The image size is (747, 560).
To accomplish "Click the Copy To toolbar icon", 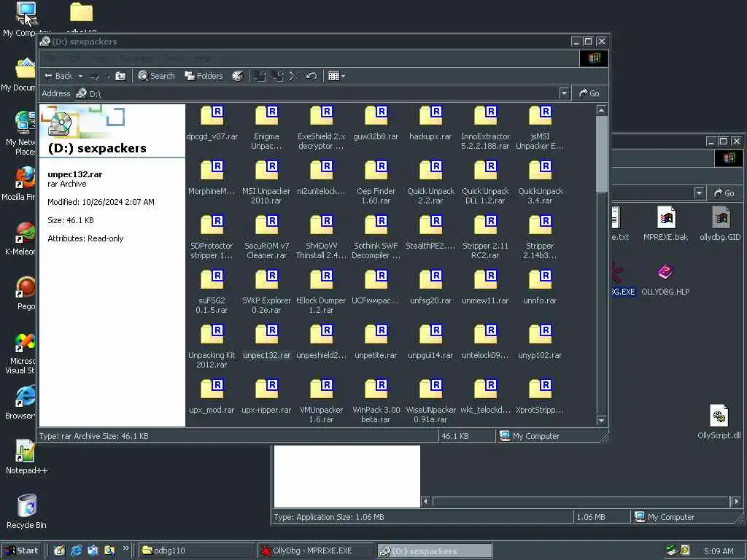I will click(277, 76).
